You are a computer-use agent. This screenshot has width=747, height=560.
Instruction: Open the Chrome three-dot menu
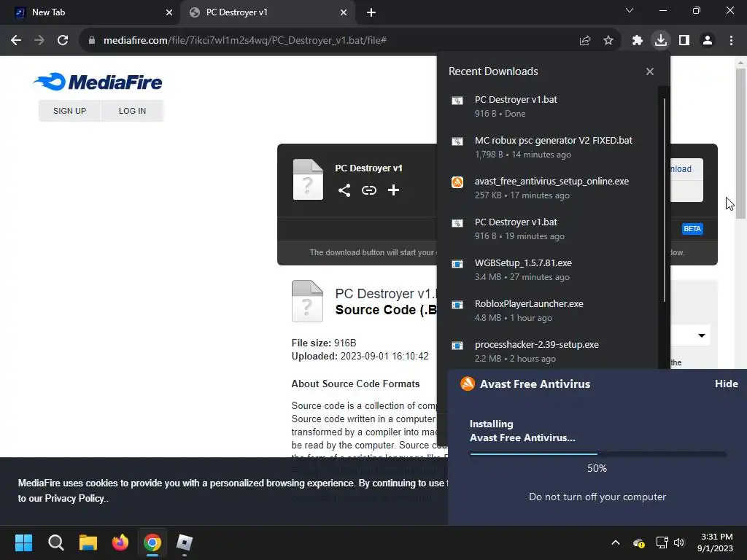(731, 41)
